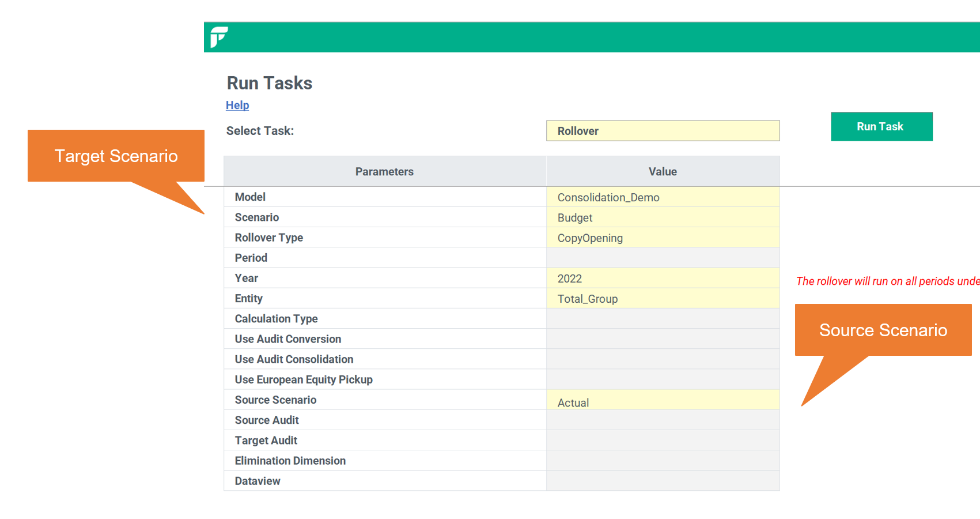Image resolution: width=980 pixels, height=519 pixels.
Task: Open the Help link
Action: pyautogui.click(x=237, y=105)
